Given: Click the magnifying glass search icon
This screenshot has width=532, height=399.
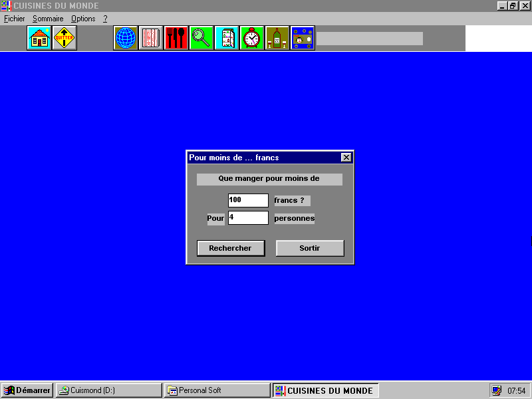Looking at the screenshot, I should click(201, 38).
